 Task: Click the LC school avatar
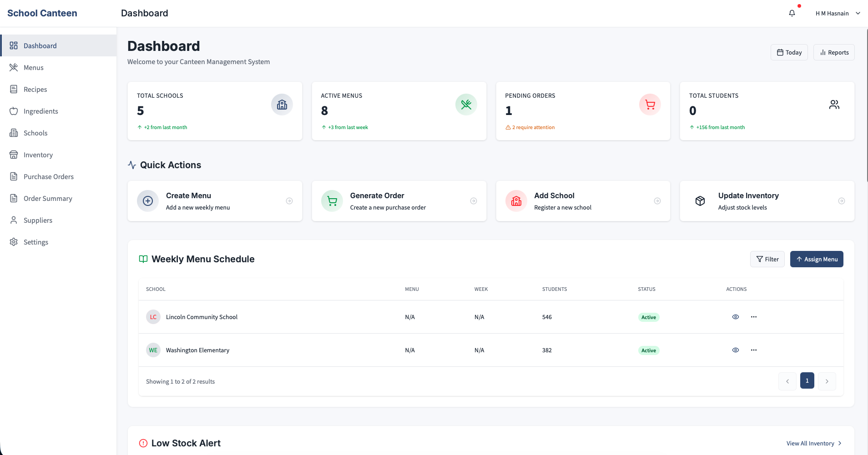153,317
